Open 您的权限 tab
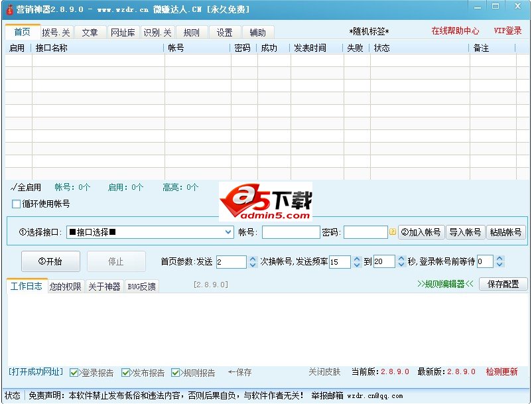 [x=66, y=287]
